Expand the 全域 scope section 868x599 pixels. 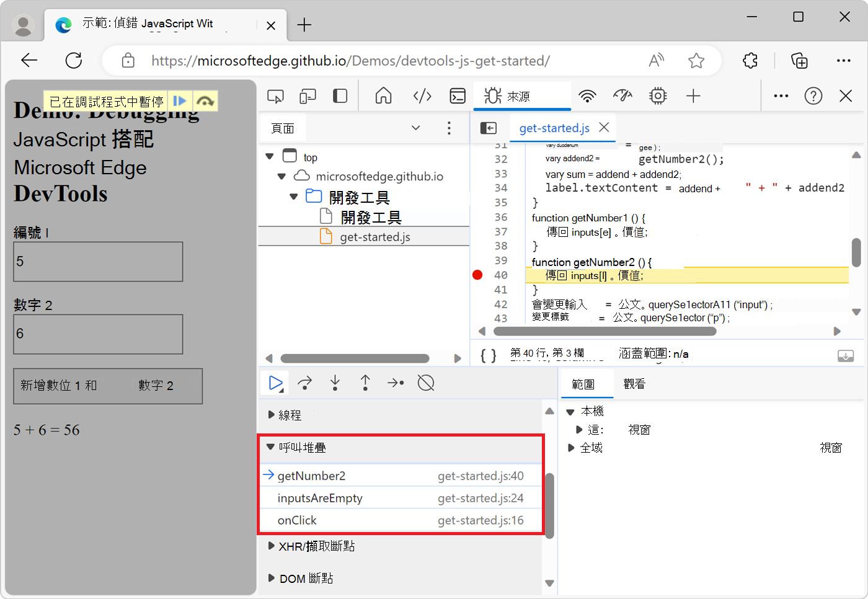click(571, 448)
